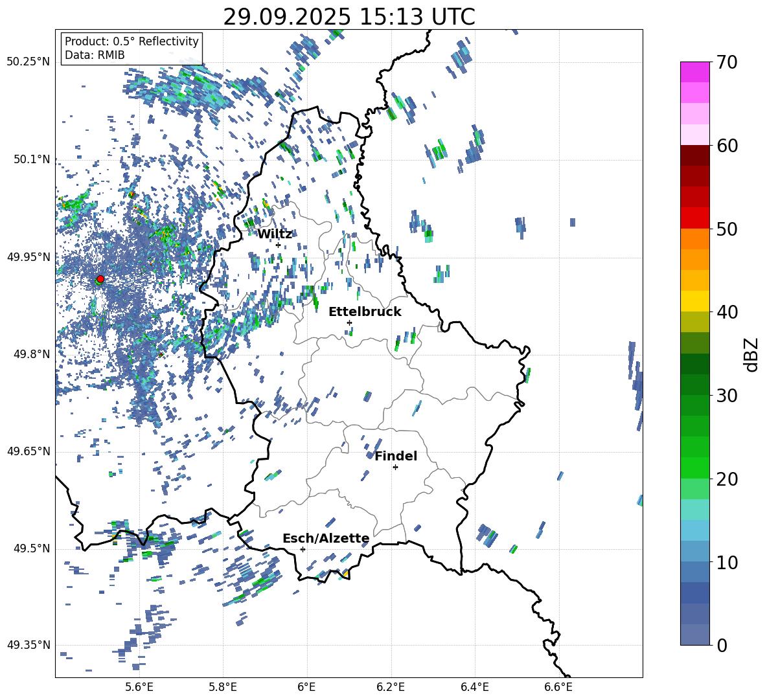Click the colorbar tick label 30
Image resolution: width=767 pixels, height=700 pixels.
click(727, 396)
